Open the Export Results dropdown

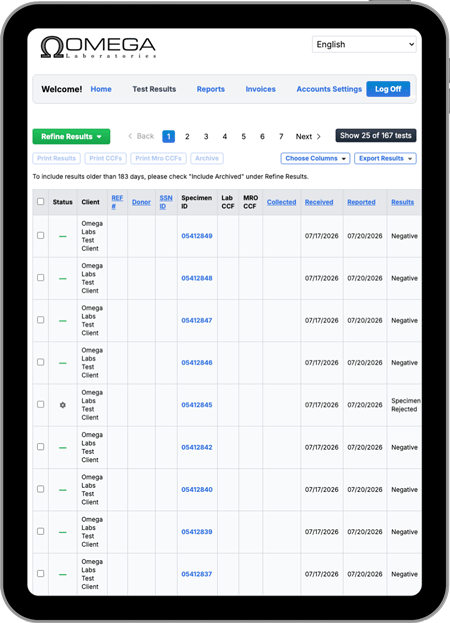(385, 159)
